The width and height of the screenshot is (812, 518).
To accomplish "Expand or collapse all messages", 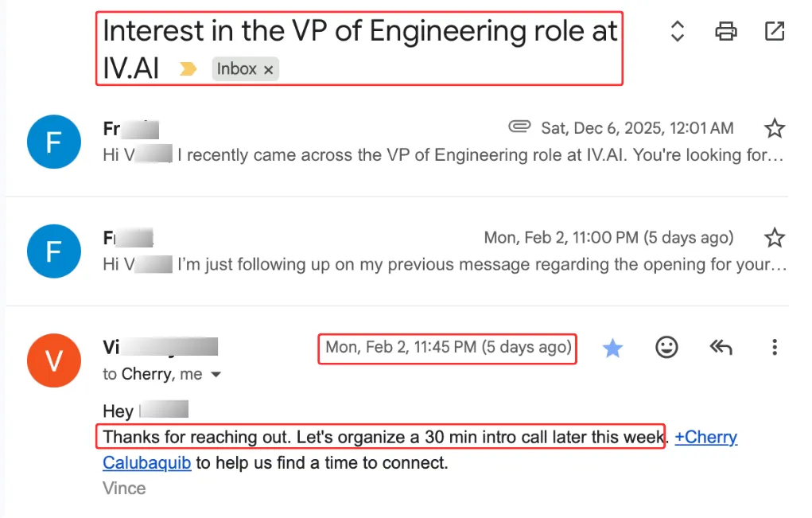I will [677, 32].
